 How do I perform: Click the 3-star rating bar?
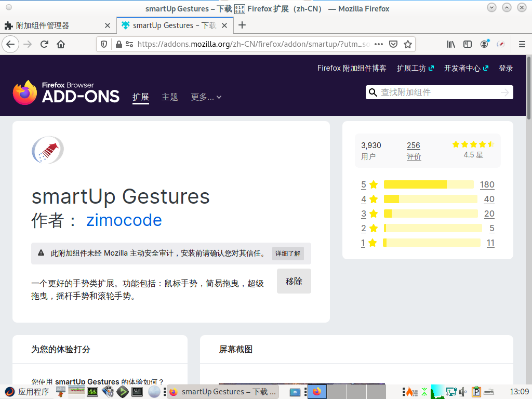[x=431, y=214]
